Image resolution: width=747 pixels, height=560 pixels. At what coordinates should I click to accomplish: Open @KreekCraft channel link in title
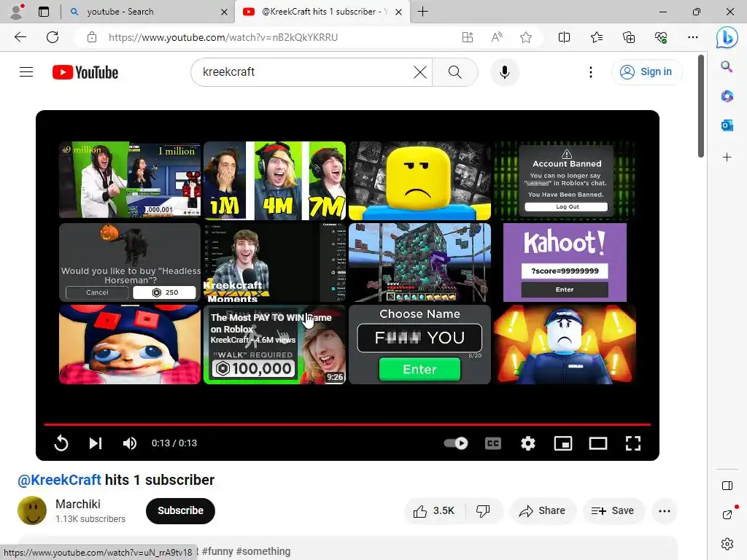point(59,480)
